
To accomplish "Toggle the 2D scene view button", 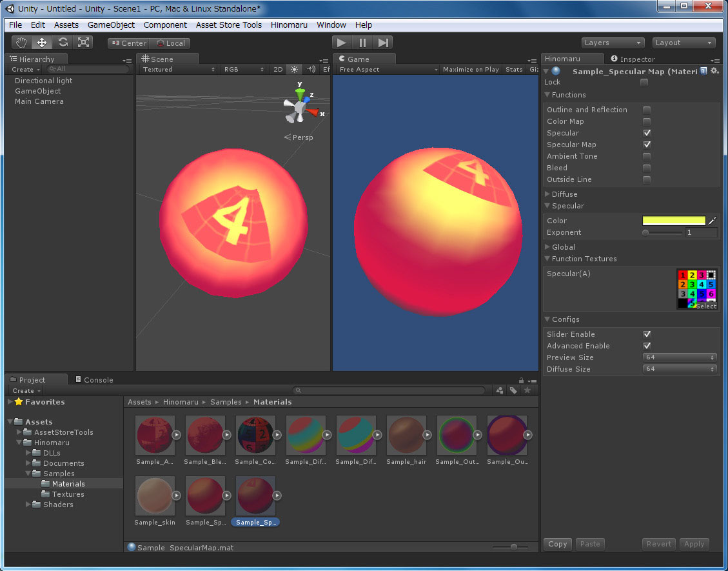I will 278,69.
